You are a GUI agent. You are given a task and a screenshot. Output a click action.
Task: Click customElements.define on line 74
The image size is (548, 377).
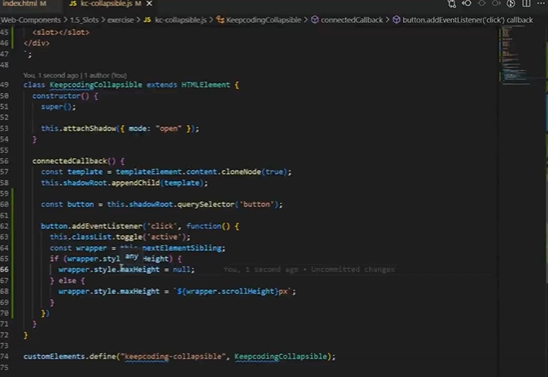70,356
